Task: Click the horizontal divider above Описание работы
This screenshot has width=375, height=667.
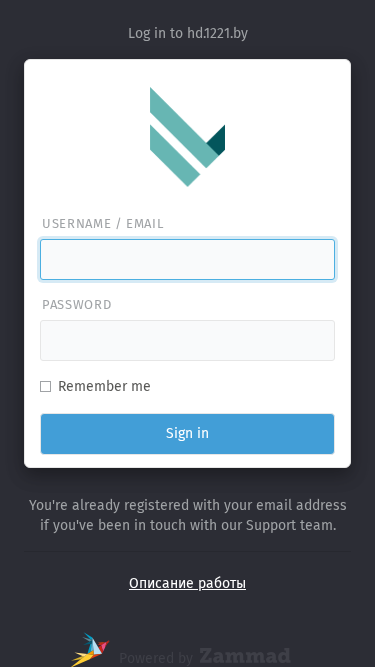Action: click(x=188, y=552)
